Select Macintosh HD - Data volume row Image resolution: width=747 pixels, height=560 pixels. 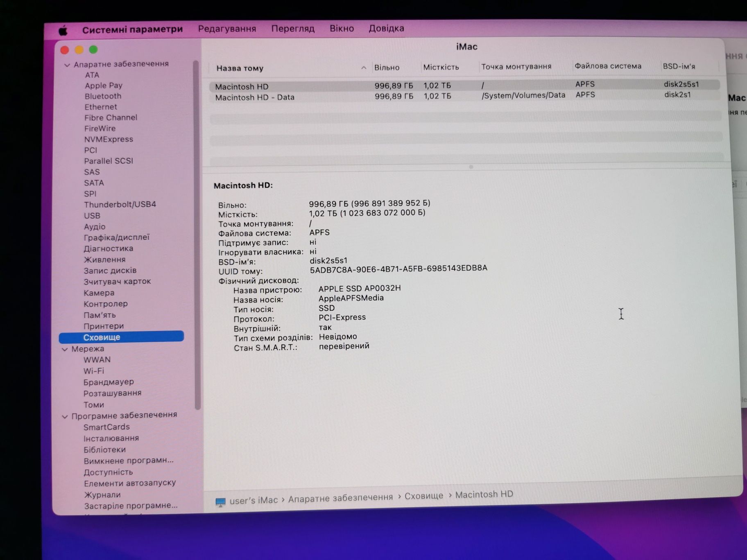tap(465, 96)
